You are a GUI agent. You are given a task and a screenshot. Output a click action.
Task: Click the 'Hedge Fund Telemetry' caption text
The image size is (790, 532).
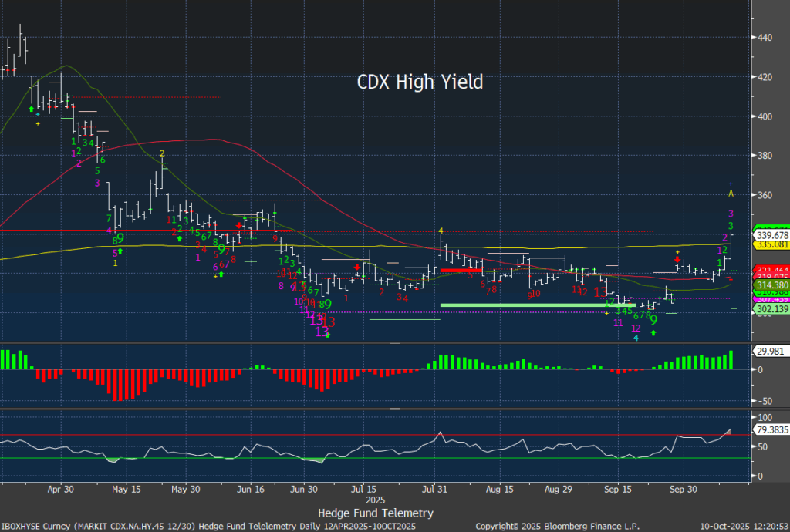coord(376,513)
